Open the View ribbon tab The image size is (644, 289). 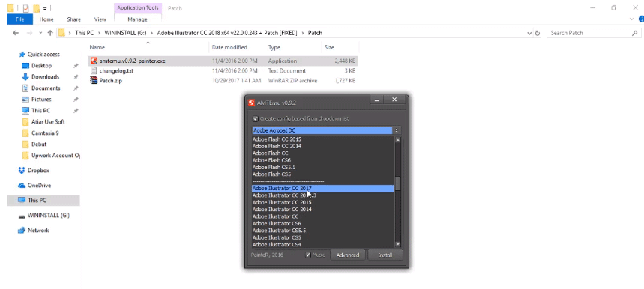tap(100, 19)
